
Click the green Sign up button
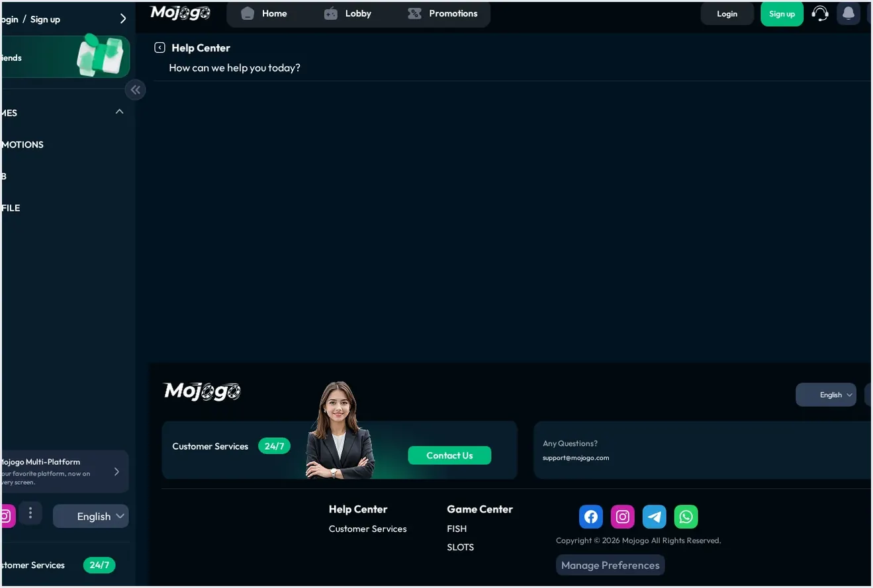click(x=782, y=14)
